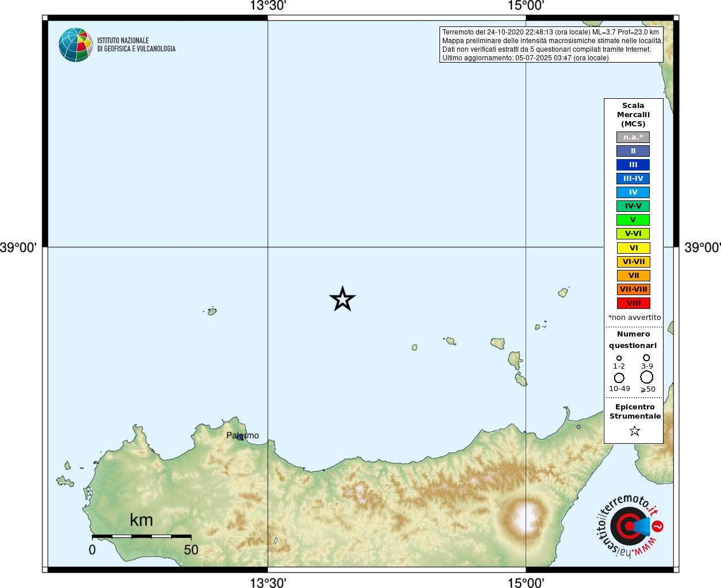Click the Palermo city label
This screenshot has width=721, height=588.
click(242, 435)
